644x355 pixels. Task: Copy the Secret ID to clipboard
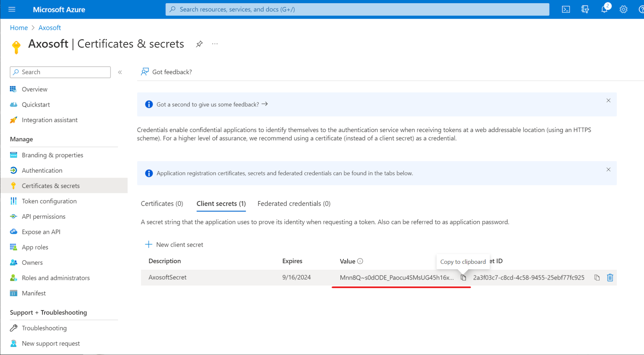click(597, 278)
